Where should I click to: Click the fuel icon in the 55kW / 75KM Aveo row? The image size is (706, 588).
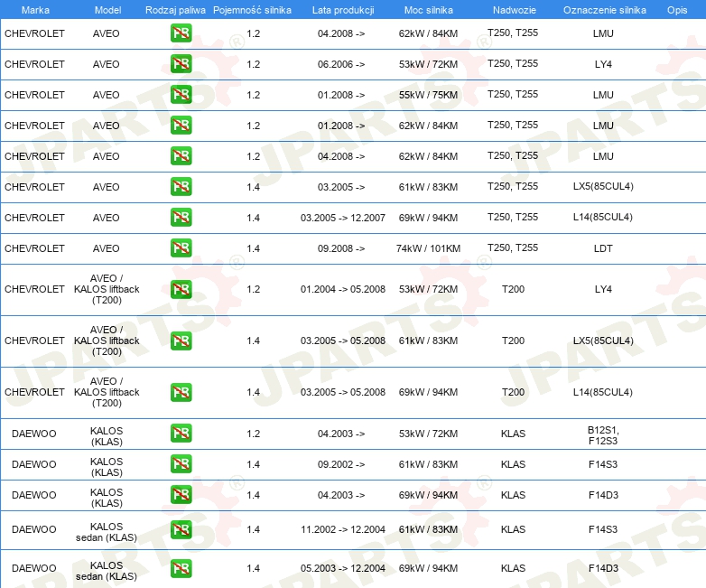pyautogui.click(x=181, y=95)
